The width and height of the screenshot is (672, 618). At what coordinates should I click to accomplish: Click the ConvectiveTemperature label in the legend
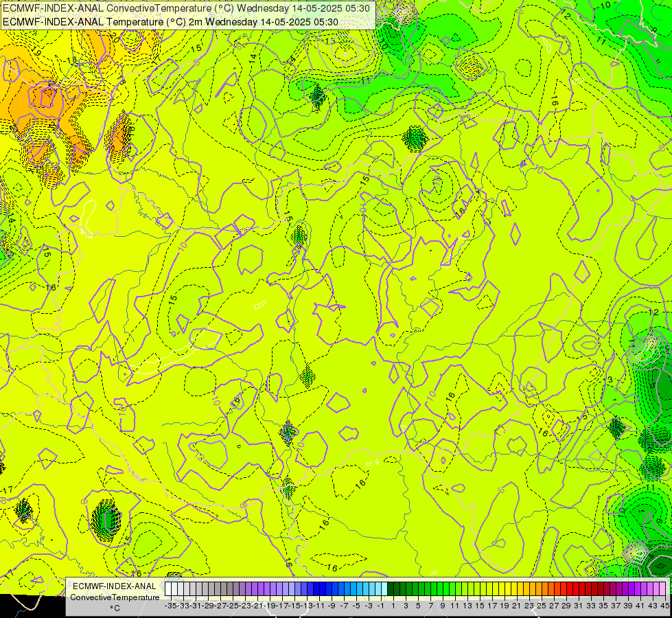(x=115, y=597)
